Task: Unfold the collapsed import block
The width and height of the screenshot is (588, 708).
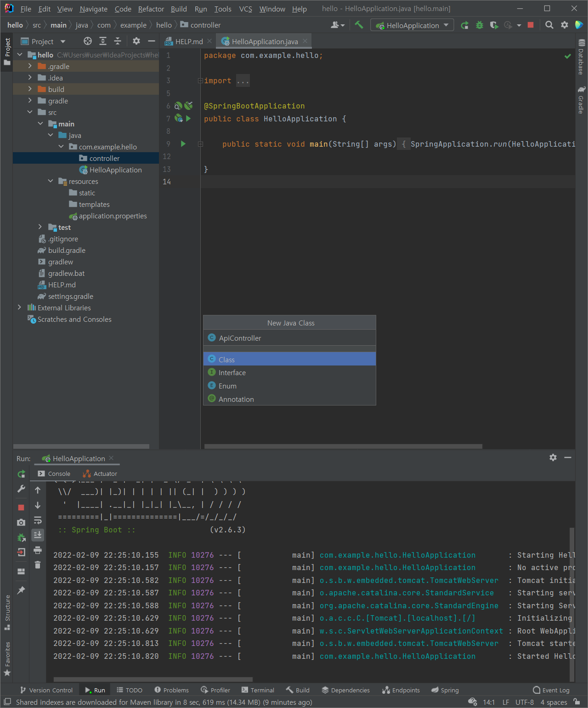Action: point(200,80)
